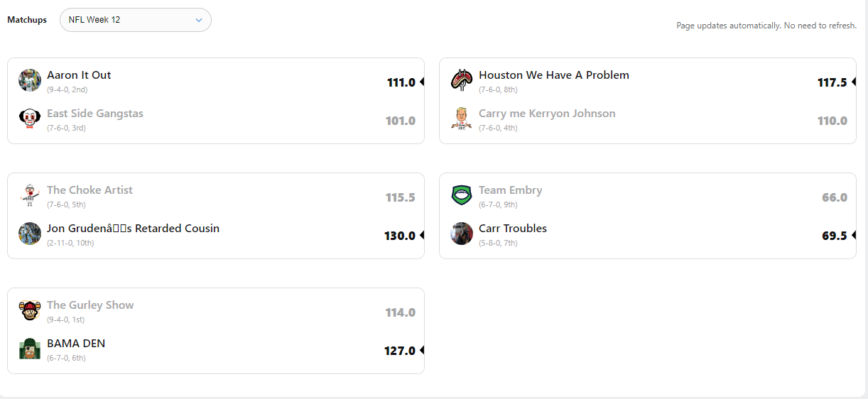Click Team Embry's 66.0 score
868x399 pixels.
(835, 197)
